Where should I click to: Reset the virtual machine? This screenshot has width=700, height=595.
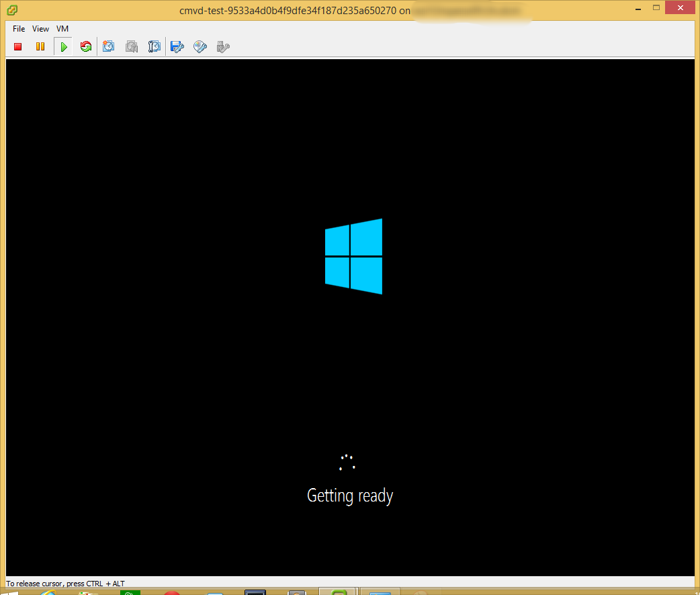coord(86,46)
